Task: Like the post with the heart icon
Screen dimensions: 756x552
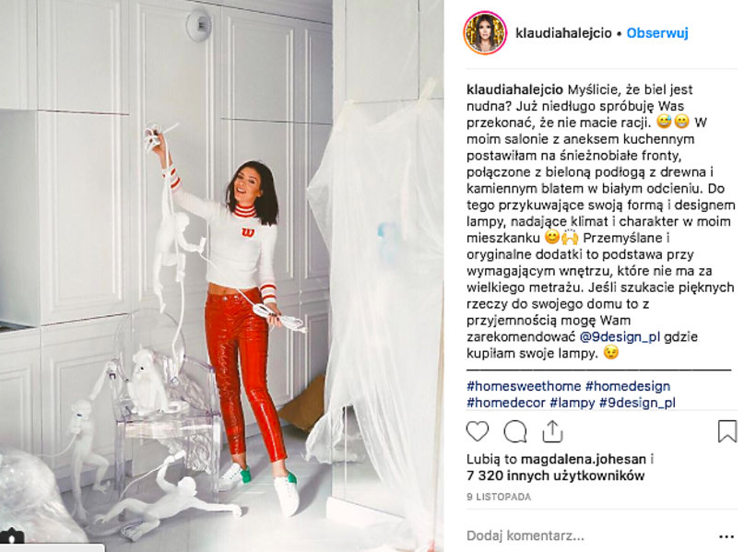Action: click(478, 431)
